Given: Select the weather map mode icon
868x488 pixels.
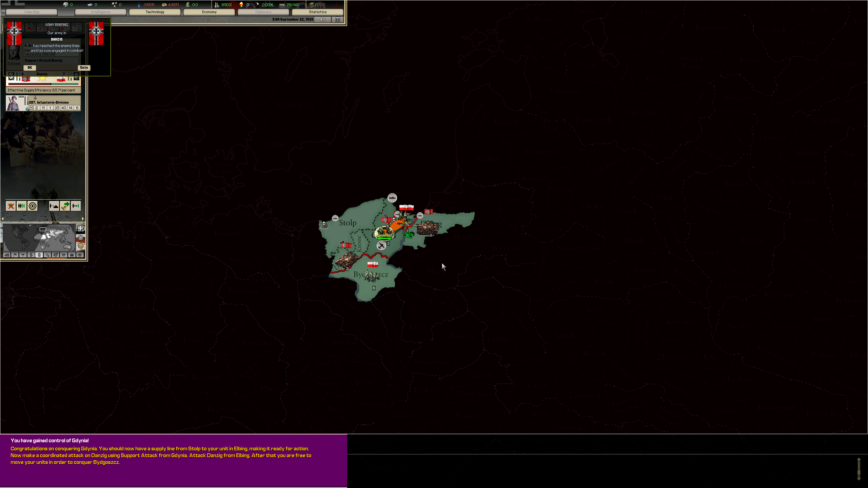Looking at the screenshot, I should pyautogui.click(x=23, y=255).
